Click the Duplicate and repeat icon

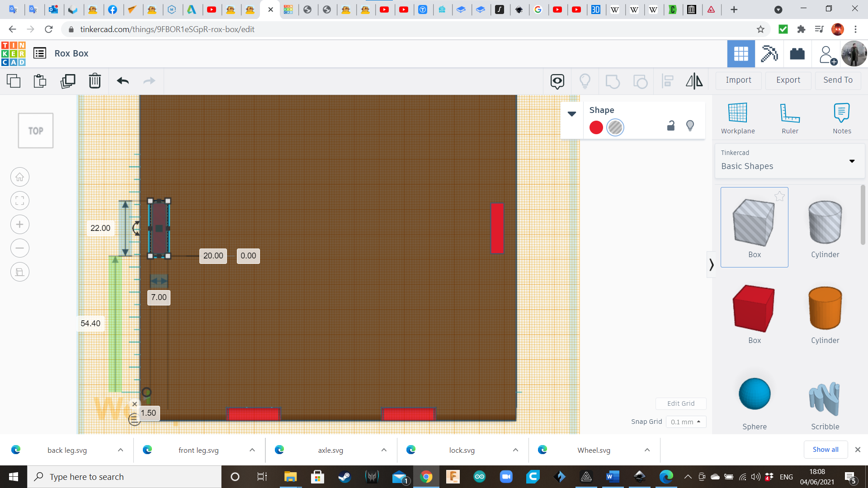[x=68, y=81]
